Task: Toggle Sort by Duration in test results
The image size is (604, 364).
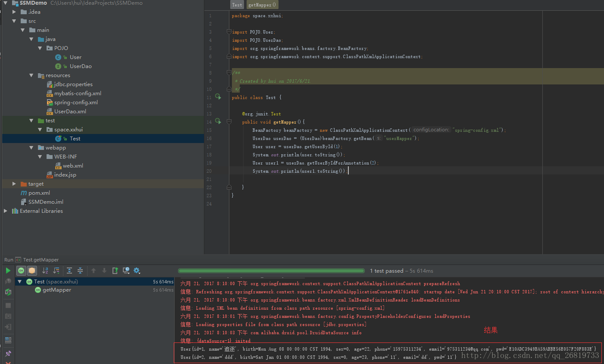Action: [x=56, y=271]
